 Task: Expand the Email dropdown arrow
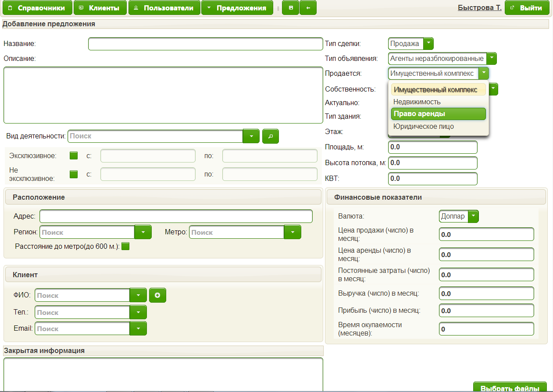(138, 328)
